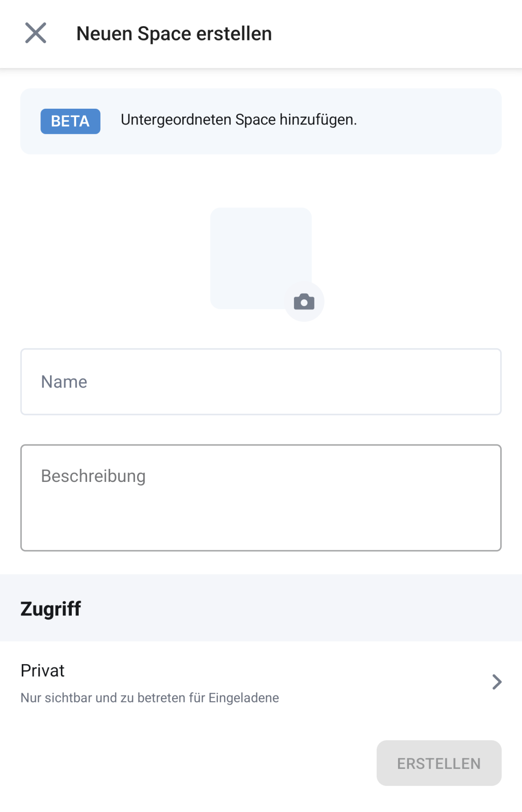The width and height of the screenshot is (522, 812).
Task: Expand access options via the right chevron
Action: click(497, 682)
